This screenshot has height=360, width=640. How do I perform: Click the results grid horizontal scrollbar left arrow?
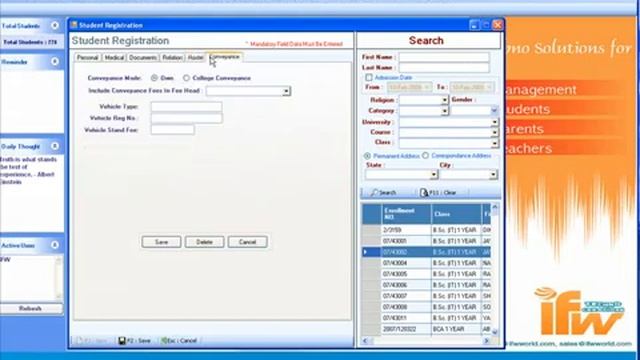coord(365,341)
